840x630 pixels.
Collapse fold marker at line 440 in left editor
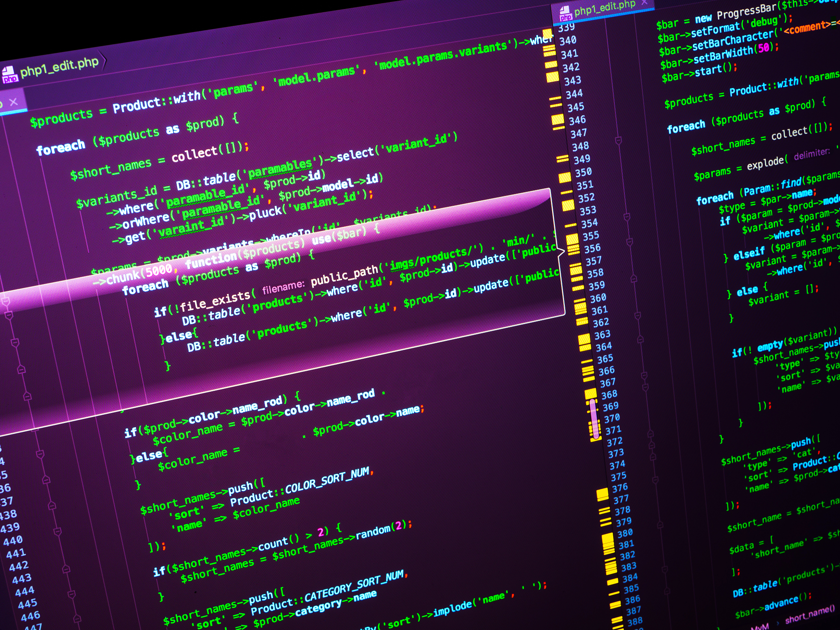point(57,532)
